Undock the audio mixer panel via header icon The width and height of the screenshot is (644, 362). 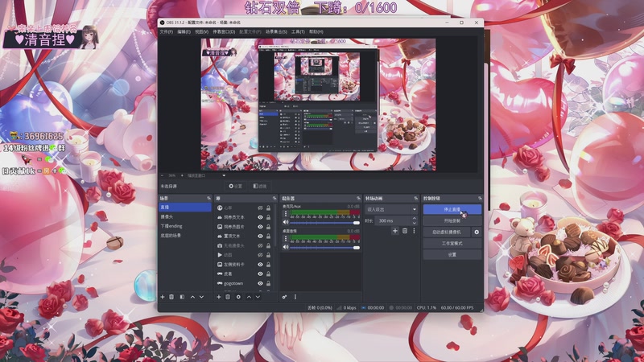point(358,199)
